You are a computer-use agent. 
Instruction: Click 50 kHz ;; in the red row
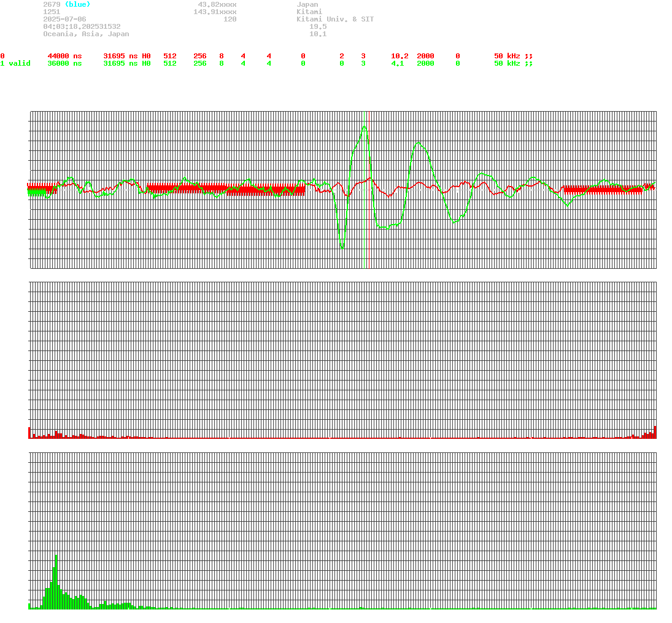point(513,56)
